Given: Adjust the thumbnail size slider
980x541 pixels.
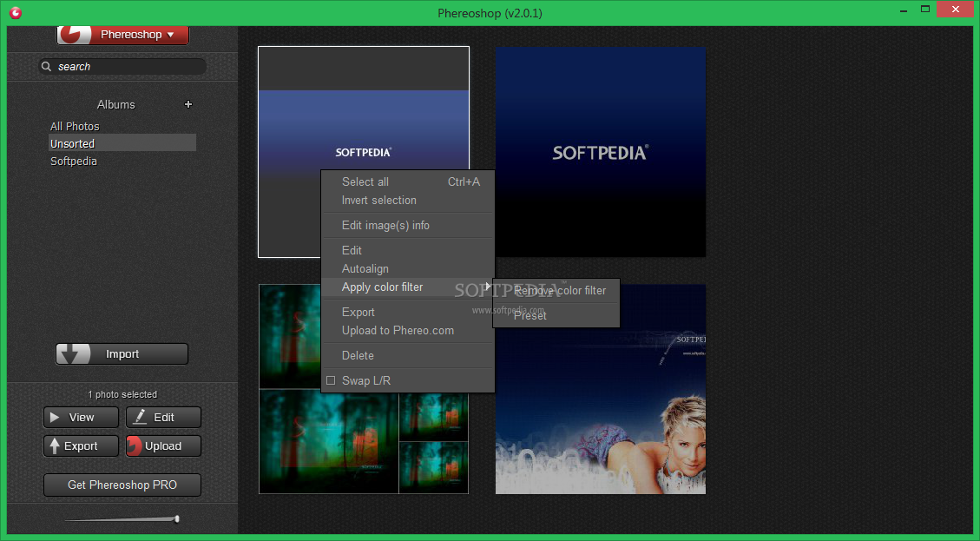Looking at the screenshot, I should coord(177,518).
